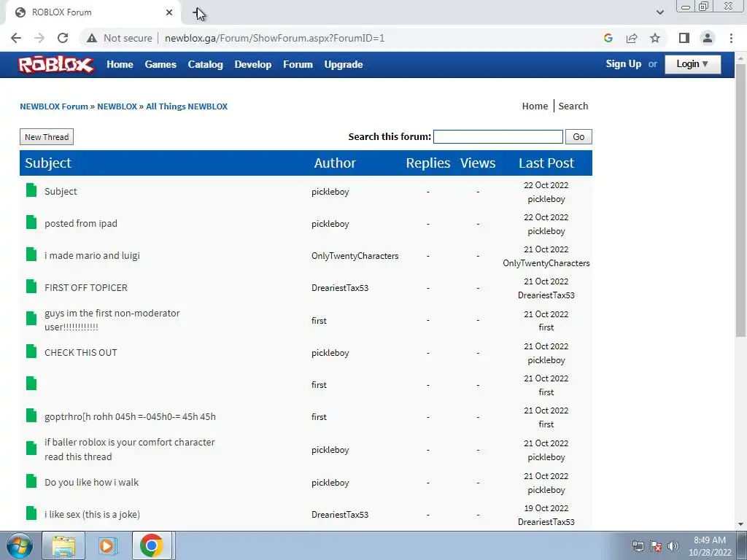Share this page icon
Image resolution: width=747 pixels, height=560 pixels.
(632, 38)
